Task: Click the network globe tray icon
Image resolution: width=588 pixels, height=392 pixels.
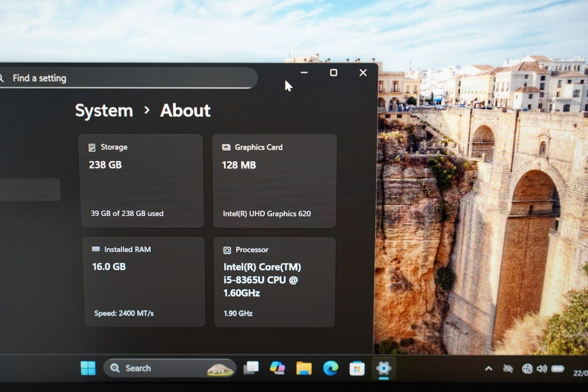Action: point(527,369)
